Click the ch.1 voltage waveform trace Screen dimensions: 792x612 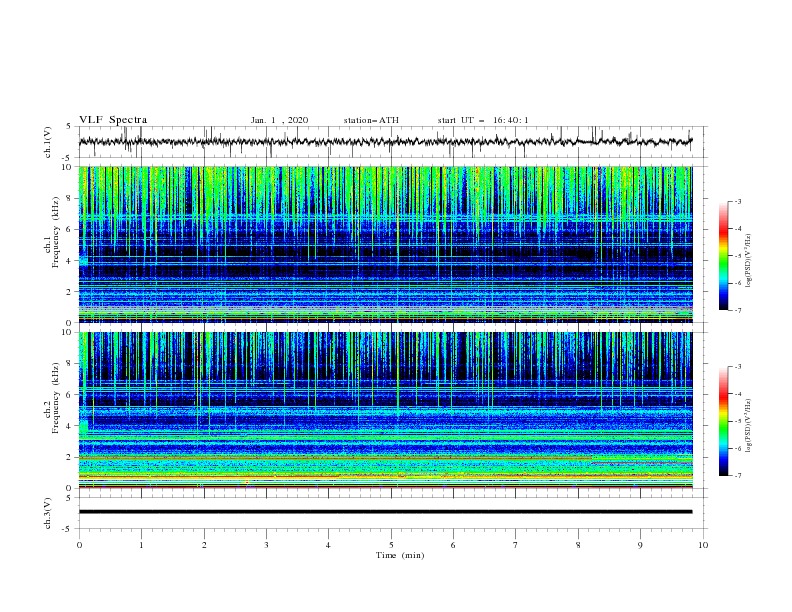tap(385, 141)
